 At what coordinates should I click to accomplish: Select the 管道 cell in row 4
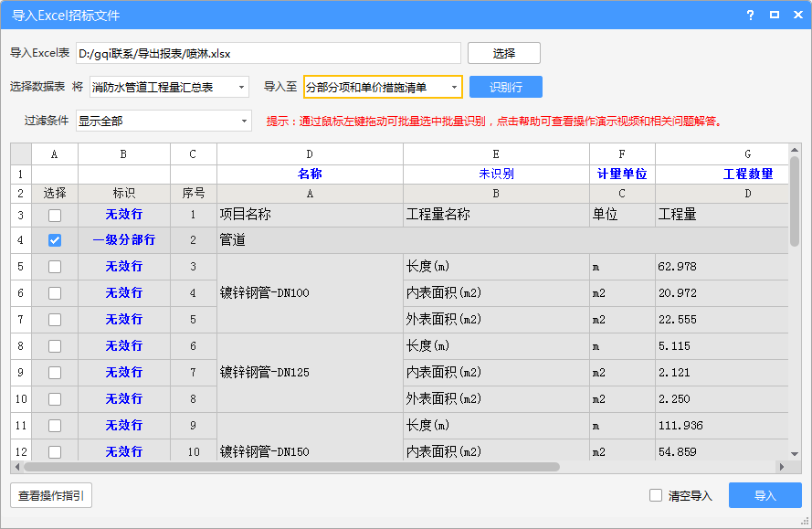[x=502, y=240]
